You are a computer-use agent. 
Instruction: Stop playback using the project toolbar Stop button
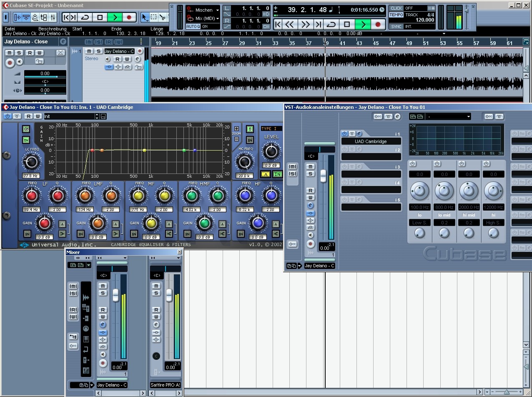(100, 18)
